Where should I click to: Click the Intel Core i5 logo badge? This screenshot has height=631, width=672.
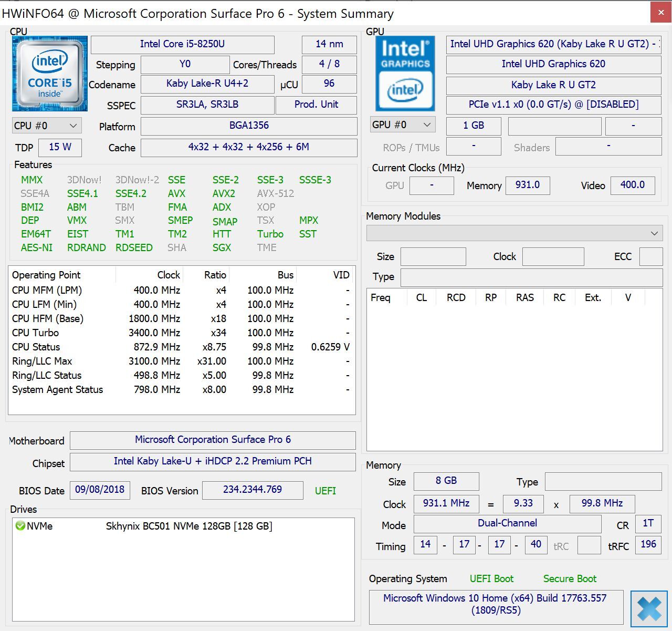49,73
